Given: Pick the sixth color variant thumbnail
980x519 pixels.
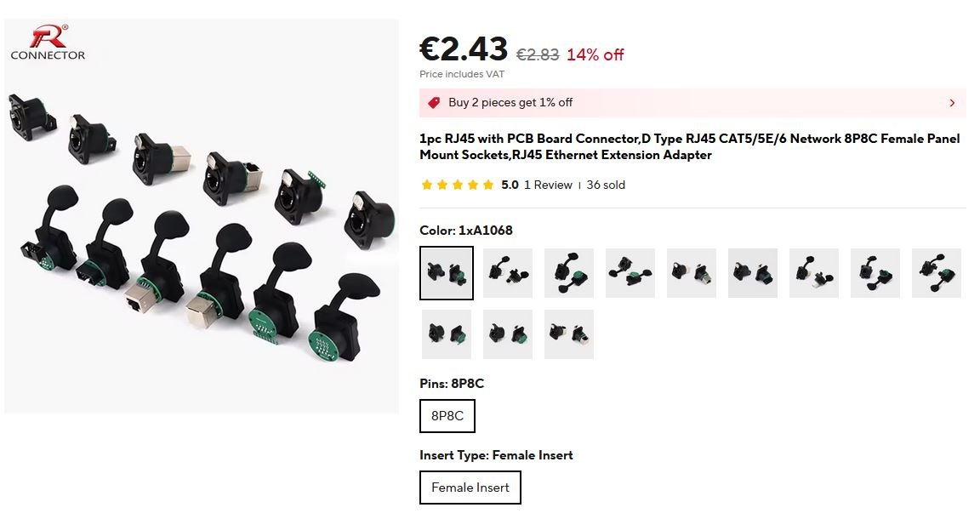Looking at the screenshot, I should pyautogui.click(x=753, y=273).
